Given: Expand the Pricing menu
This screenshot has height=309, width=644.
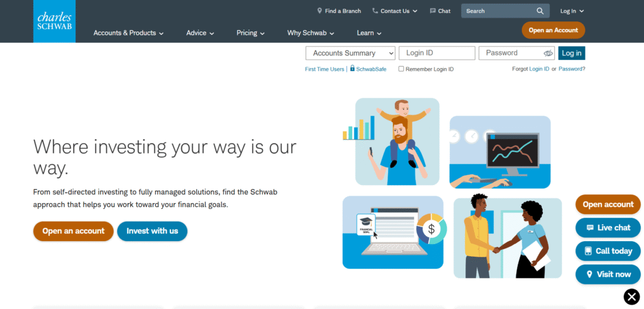Looking at the screenshot, I should pos(250,33).
